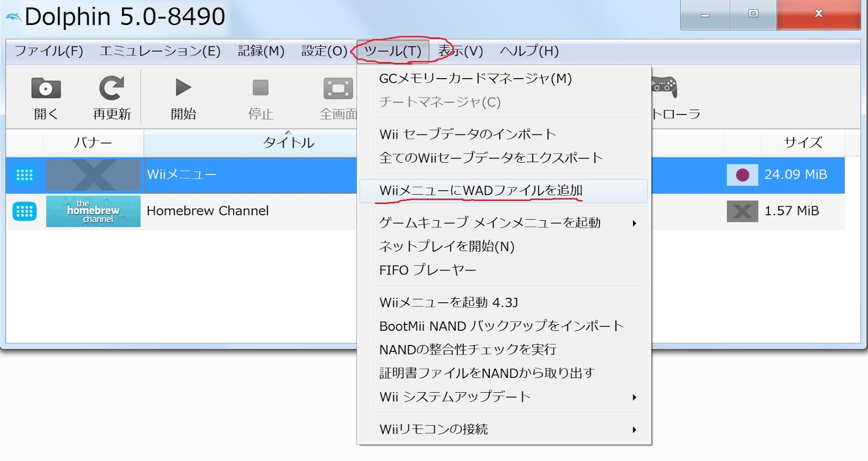This screenshot has width=868, height=461.
Task: Click the 再更新 refresh icon
Action: point(112,88)
